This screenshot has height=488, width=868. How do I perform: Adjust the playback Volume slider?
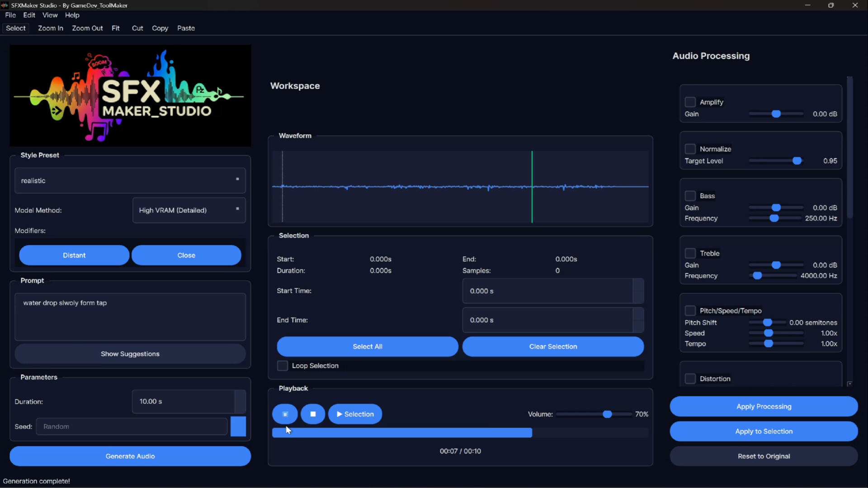tap(607, 414)
